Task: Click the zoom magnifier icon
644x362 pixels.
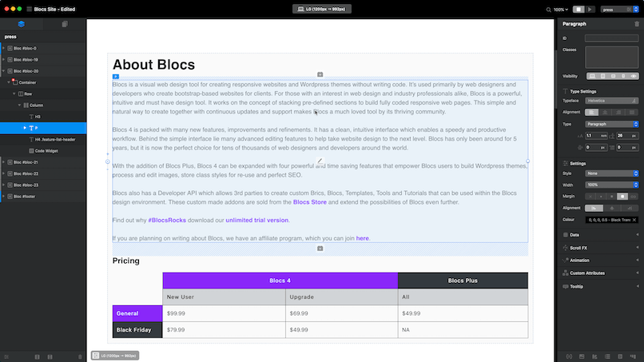Action: click(548, 10)
